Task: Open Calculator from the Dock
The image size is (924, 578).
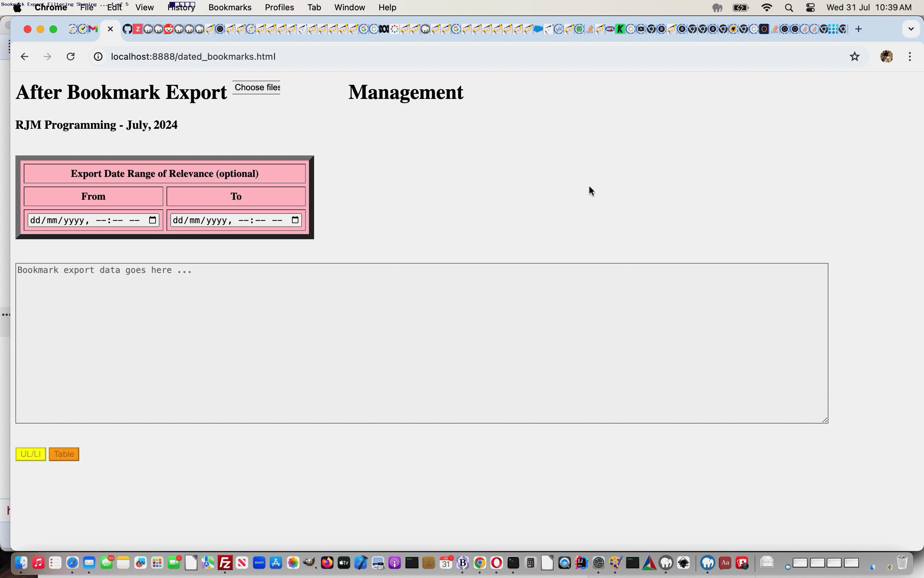Action: (530, 563)
